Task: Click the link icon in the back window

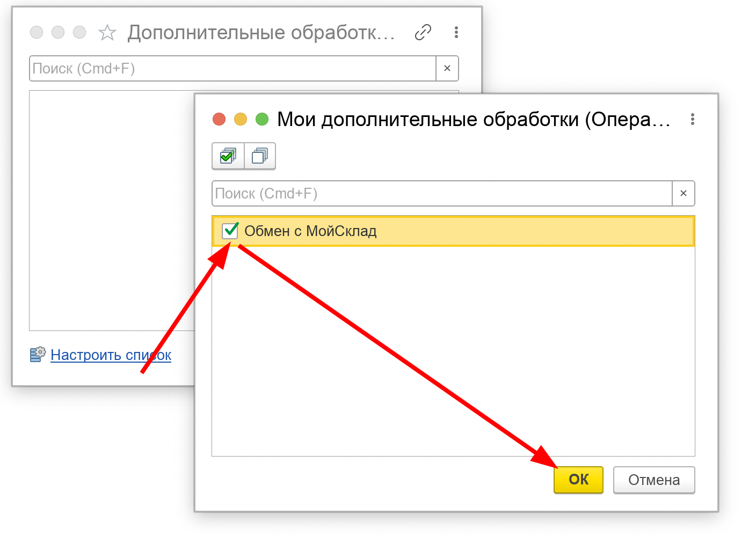Action: pos(423,32)
